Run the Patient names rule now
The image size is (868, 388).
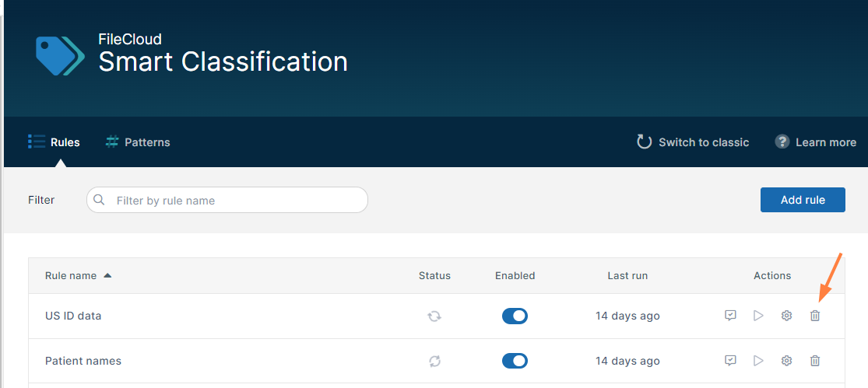coord(758,361)
